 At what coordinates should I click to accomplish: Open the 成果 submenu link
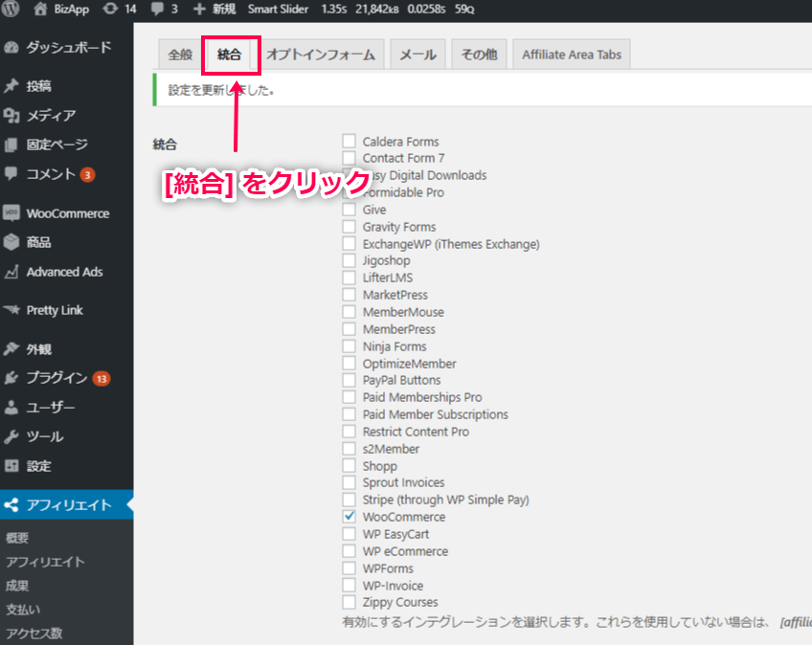coord(17,586)
